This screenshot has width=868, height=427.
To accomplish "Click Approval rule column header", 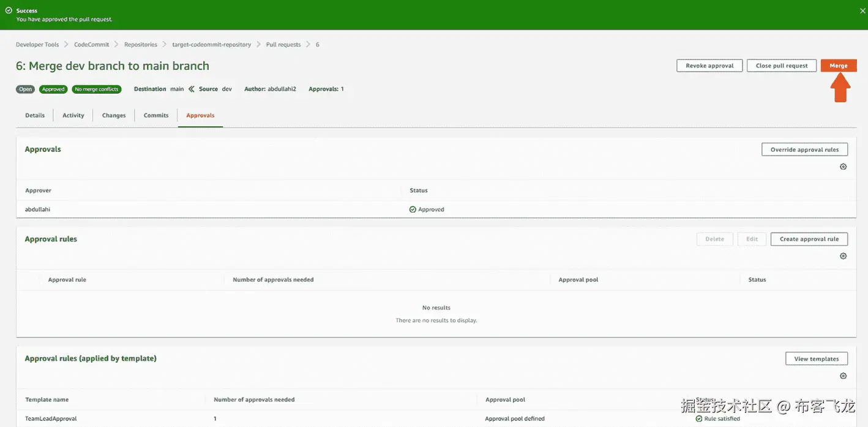I will click(x=67, y=280).
